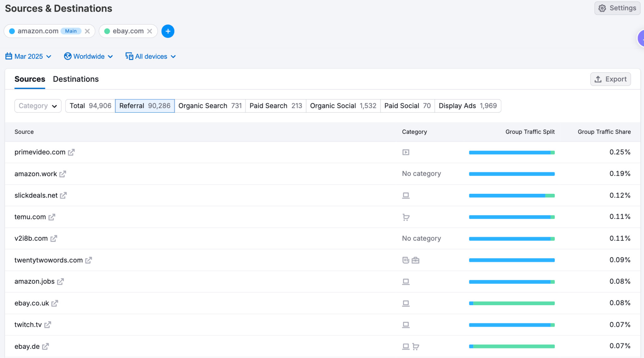Open the Settings button
The height and width of the screenshot is (358, 644).
pos(617,8)
